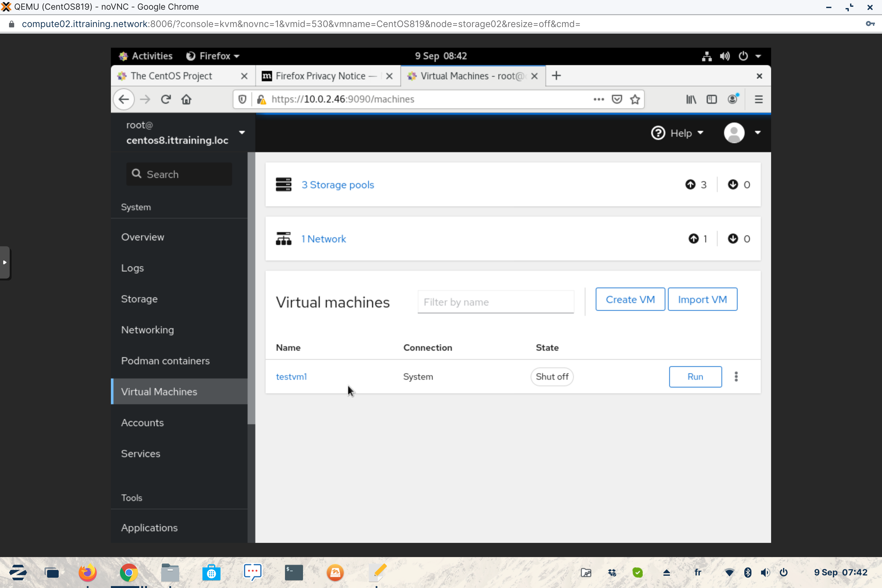Screen dimensions: 882x588
Task: Open Podman containers page
Action: [180, 361]
